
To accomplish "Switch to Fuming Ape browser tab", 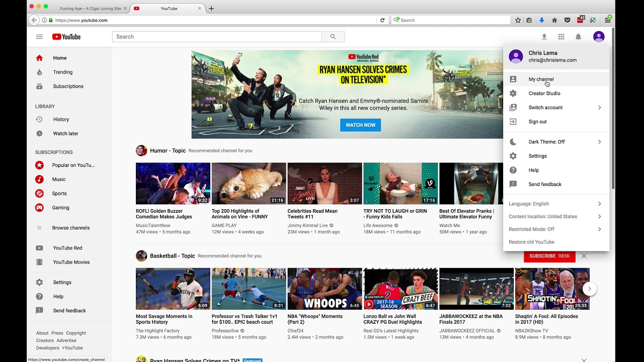I will pos(90,9).
